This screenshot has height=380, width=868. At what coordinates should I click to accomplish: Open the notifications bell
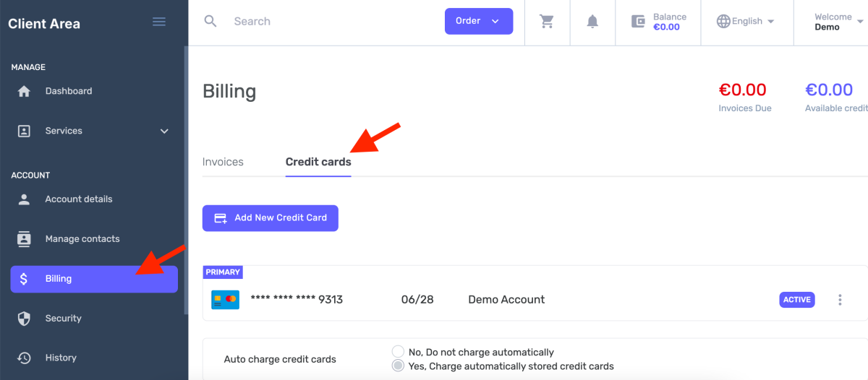click(x=592, y=22)
